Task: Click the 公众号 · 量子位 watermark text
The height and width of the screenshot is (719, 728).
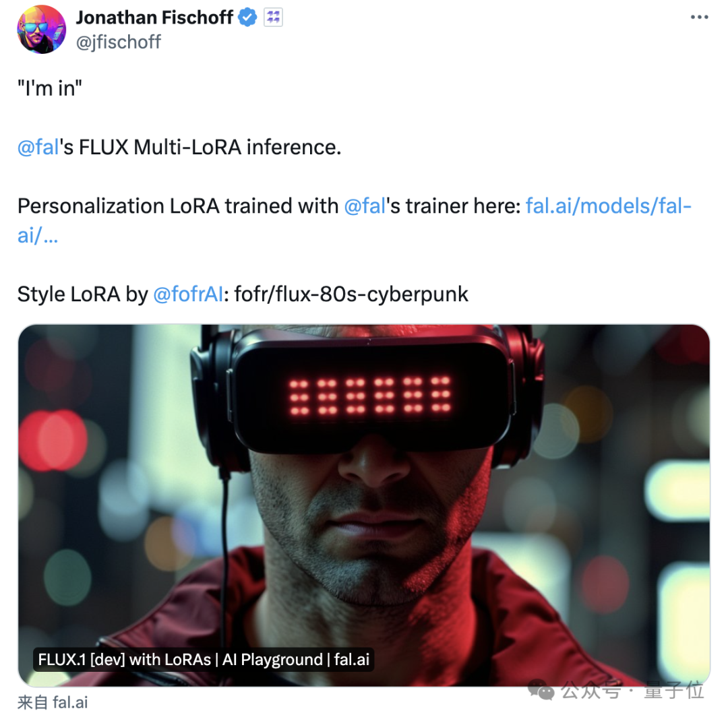Action: tap(632, 690)
